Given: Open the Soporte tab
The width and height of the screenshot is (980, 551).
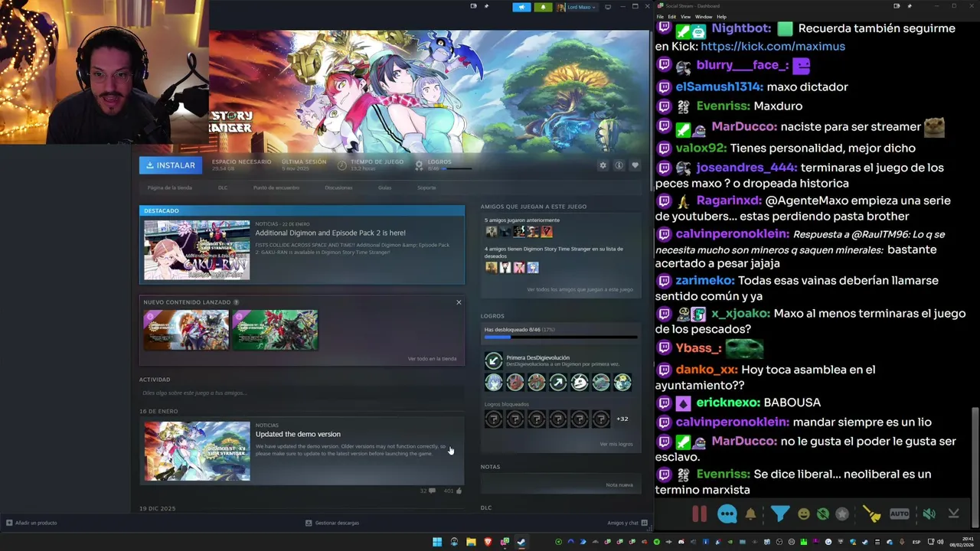Looking at the screenshot, I should click(426, 187).
